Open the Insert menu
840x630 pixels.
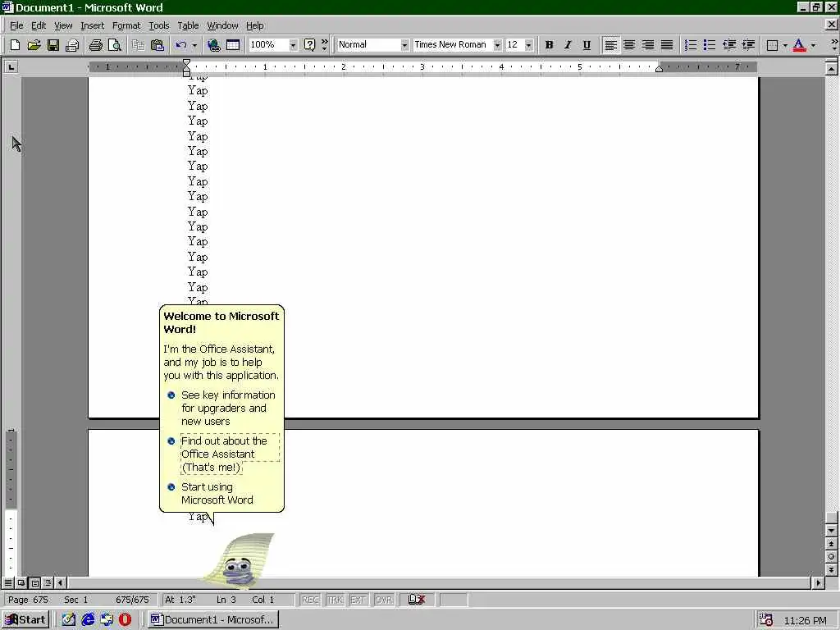[x=92, y=25]
